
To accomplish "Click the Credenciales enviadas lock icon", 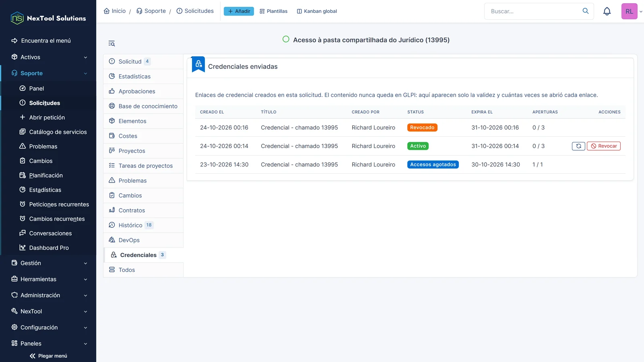I will coord(198,64).
